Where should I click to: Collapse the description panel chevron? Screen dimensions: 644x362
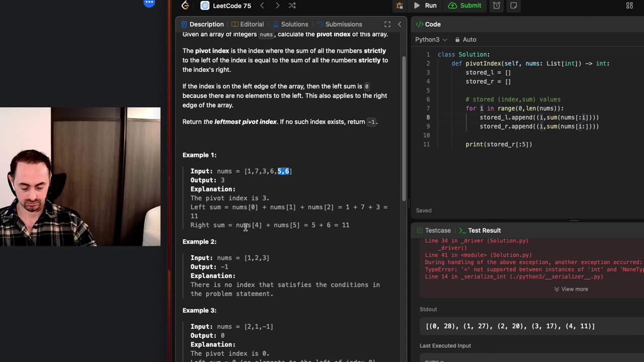(399, 24)
